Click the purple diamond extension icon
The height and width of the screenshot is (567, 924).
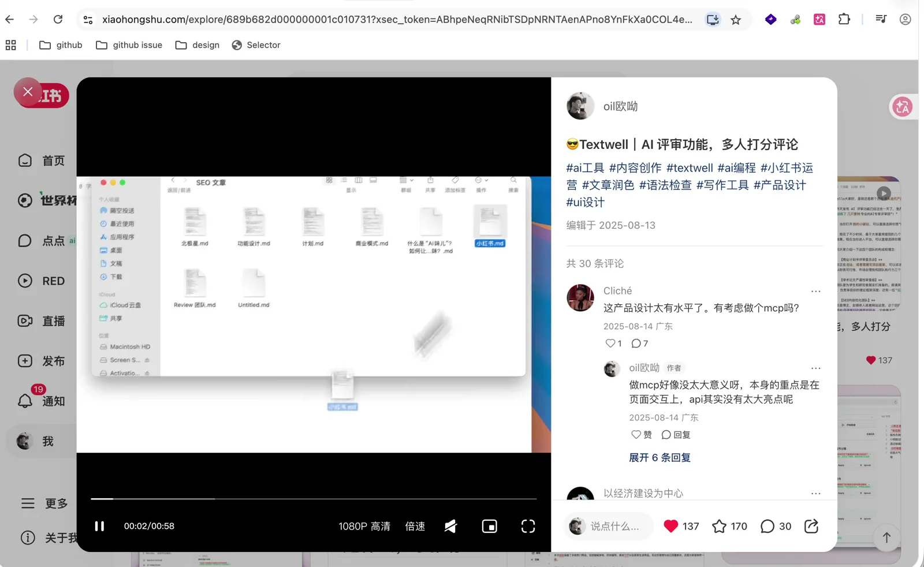tap(770, 20)
